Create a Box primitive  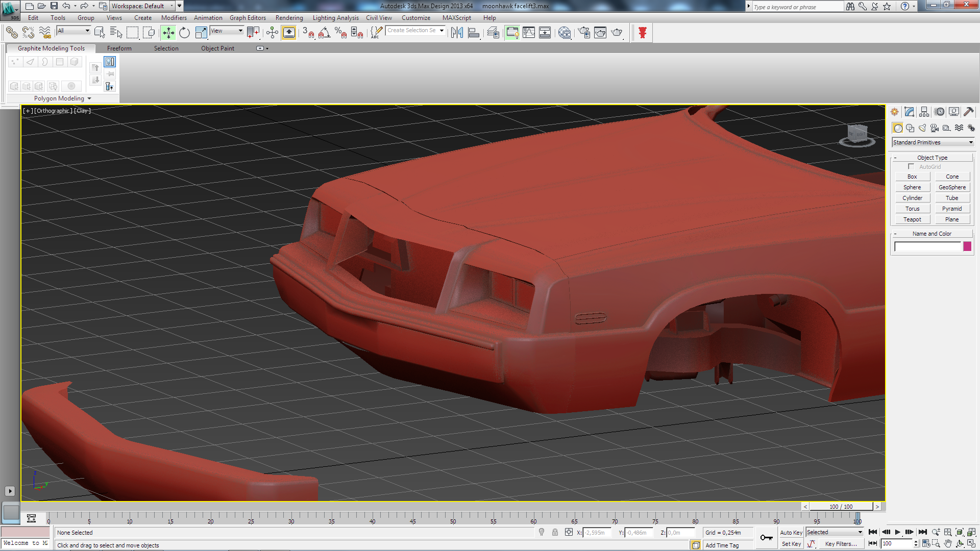click(x=912, y=177)
